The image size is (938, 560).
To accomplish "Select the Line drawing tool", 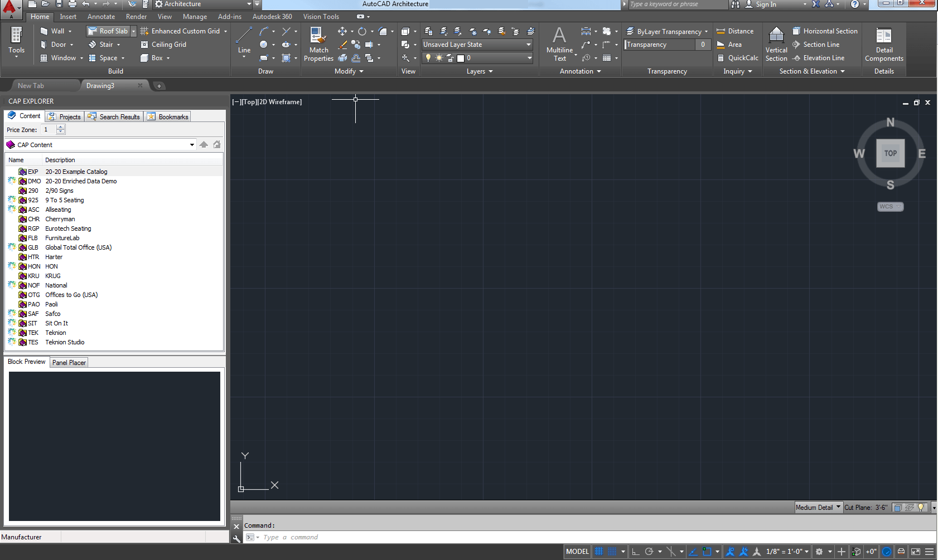I will [x=244, y=40].
